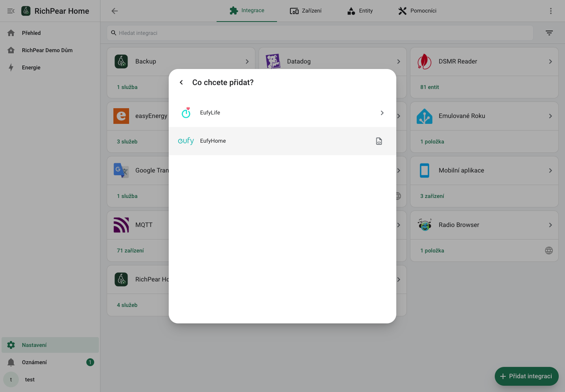Click the Datadog card title
The image size is (565, 392).
(299, 62)
